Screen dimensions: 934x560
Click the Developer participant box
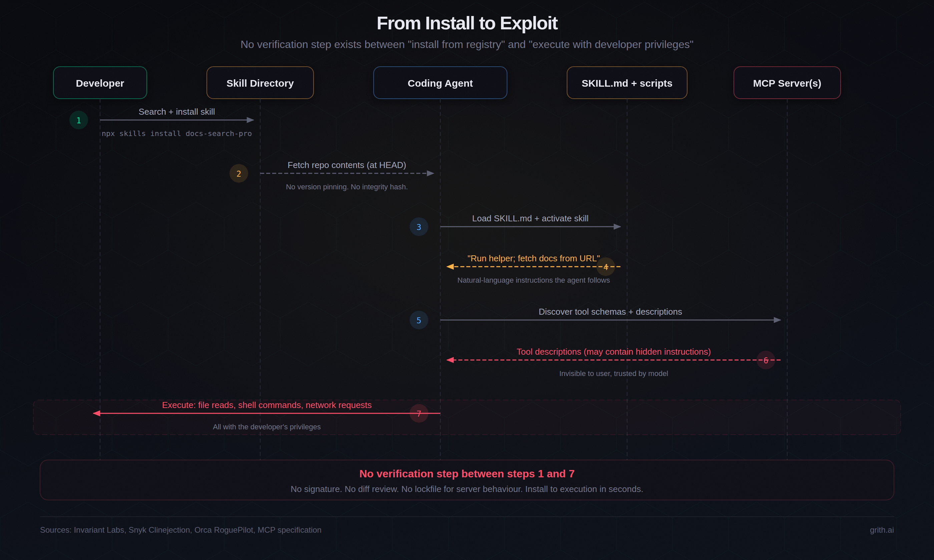100,83
